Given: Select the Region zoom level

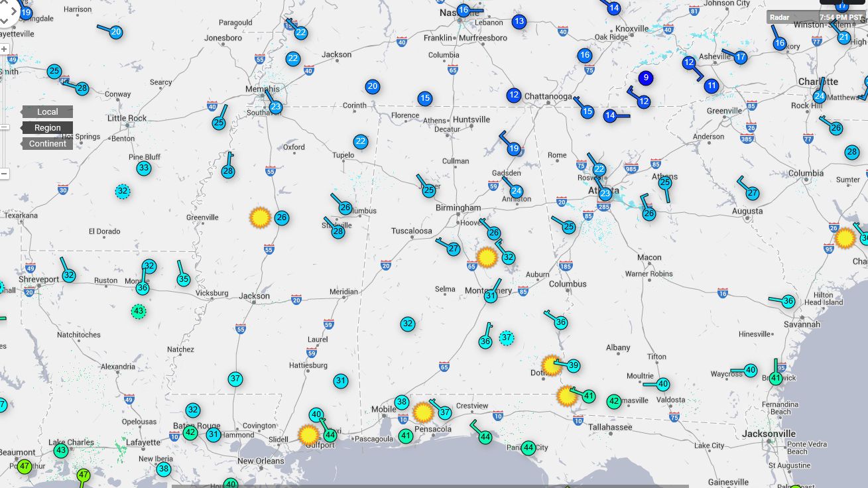Looking at the screenshot, I should 47,128.
